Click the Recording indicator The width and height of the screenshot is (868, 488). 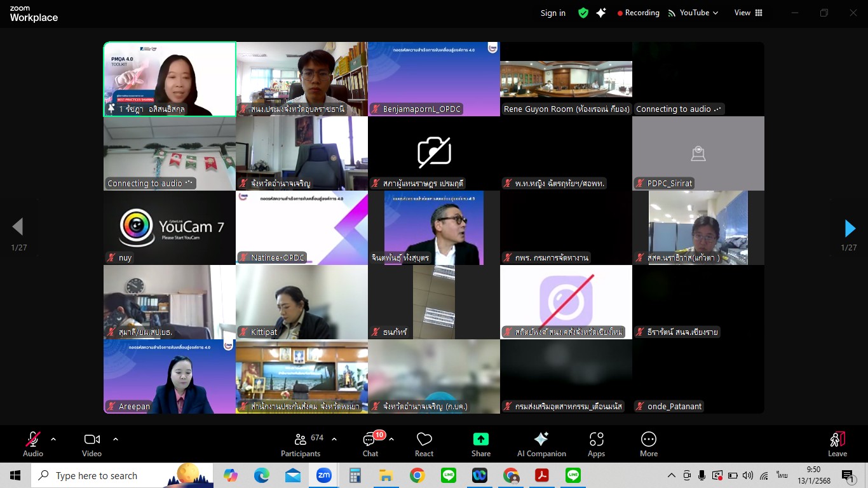pyautogui.click(x=638, y=13)
